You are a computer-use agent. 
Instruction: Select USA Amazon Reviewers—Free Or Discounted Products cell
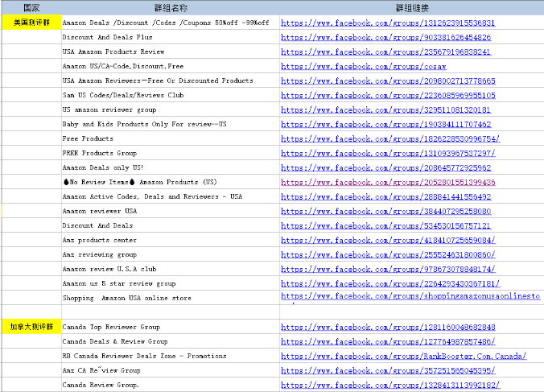point(171,80)
